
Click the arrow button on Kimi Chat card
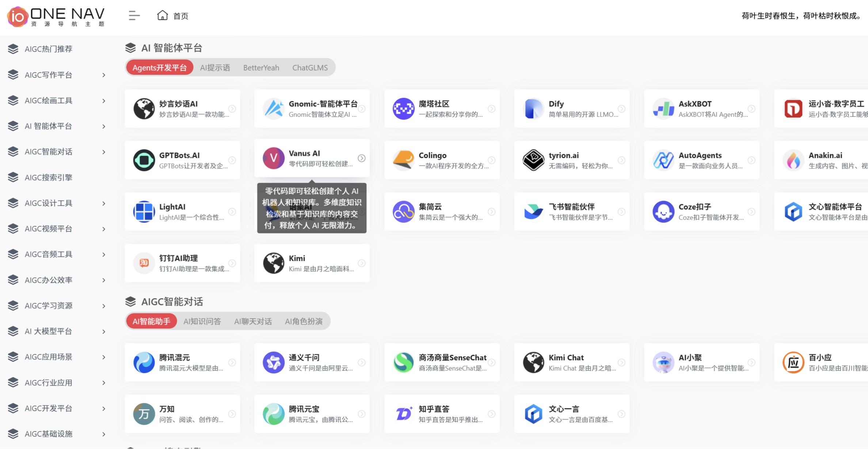[x=621, y=362]
